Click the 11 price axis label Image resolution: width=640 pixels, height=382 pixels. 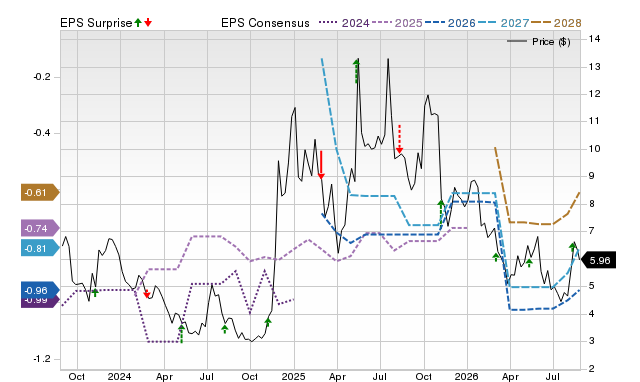click(594, 121)
